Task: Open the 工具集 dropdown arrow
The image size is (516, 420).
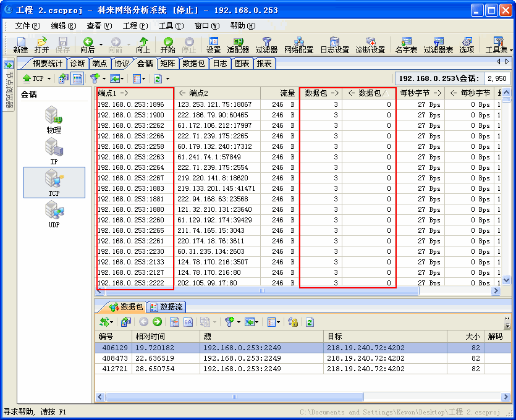Action: (x=511, y=49)
